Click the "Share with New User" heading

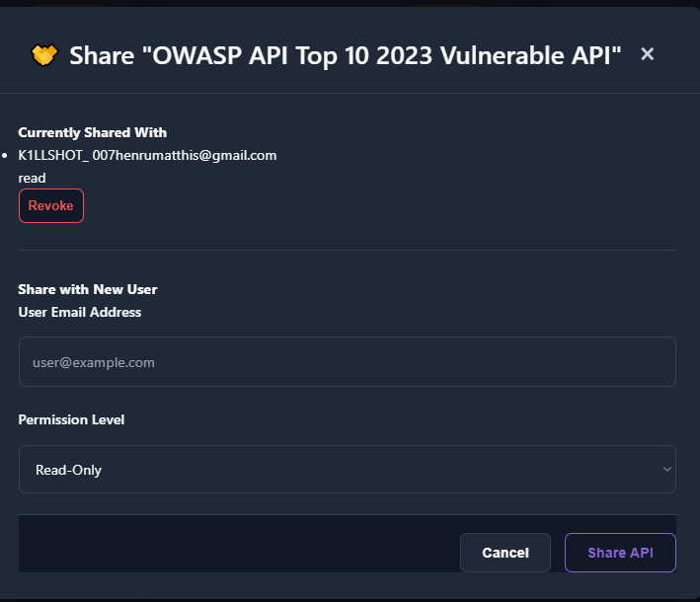[x=88, y=289]
